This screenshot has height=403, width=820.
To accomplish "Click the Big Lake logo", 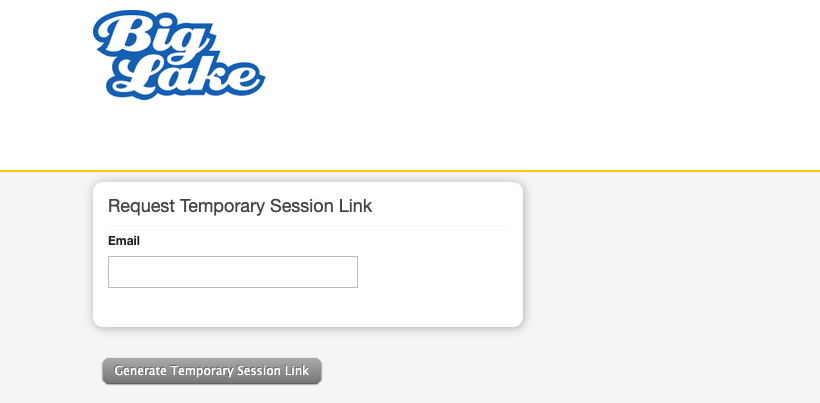I will coord(178,56).
